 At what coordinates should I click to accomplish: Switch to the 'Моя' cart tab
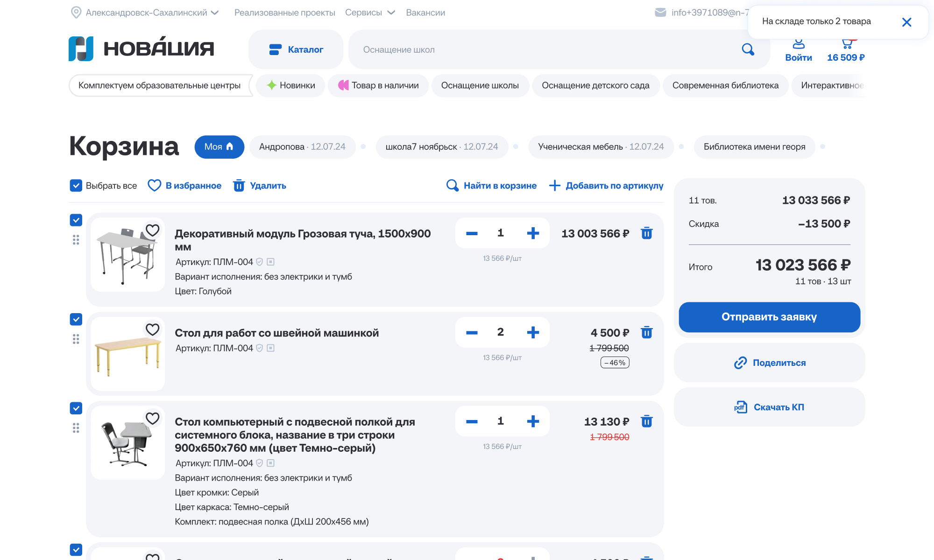[219, 147]
